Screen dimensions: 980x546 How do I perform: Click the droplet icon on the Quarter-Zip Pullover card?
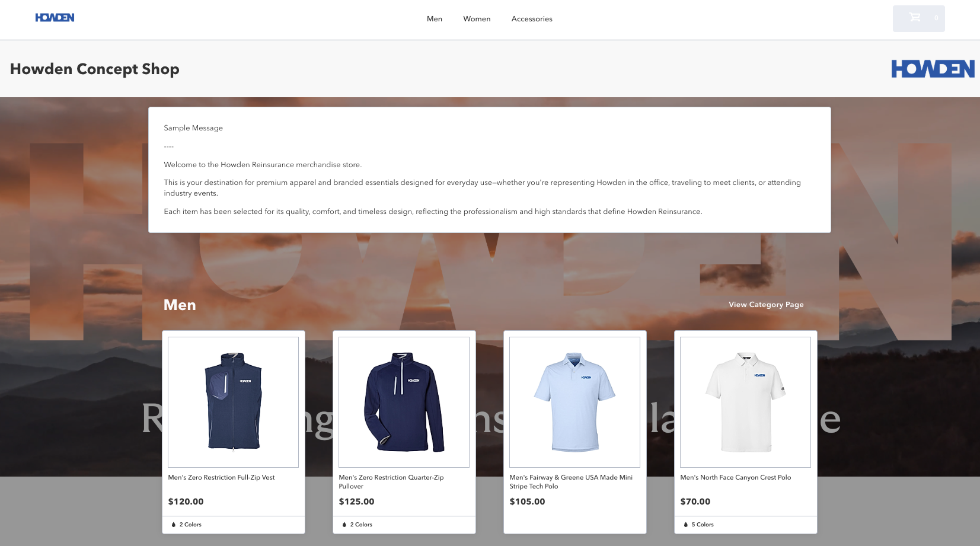click(344, 525)
